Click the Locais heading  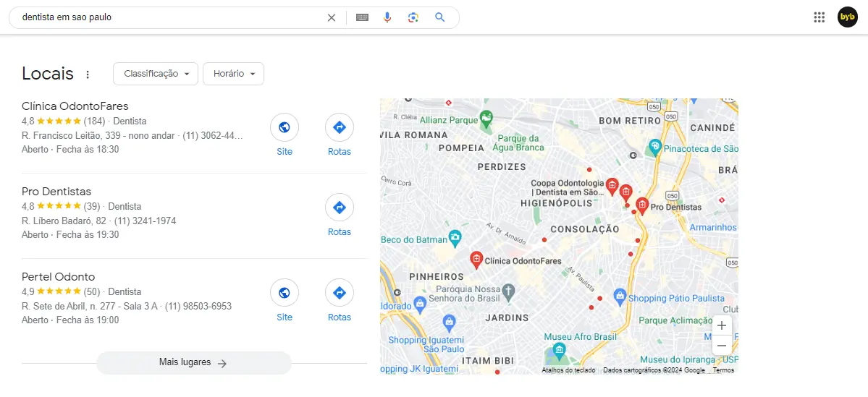[x=48, y=73]
